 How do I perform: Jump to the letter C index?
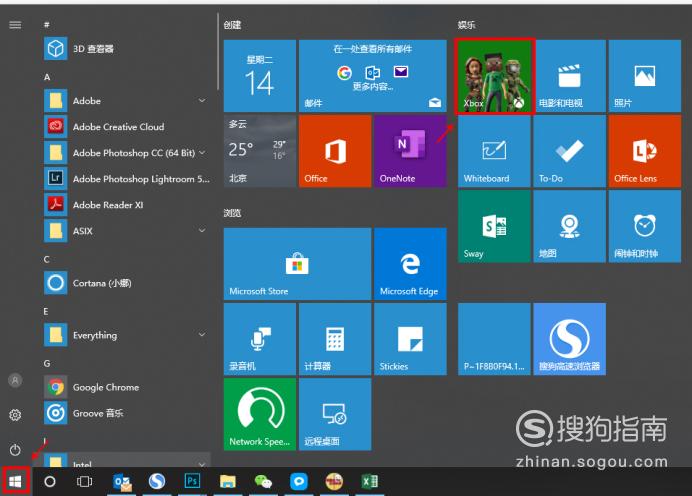pyautogui.click(x=46, y=259)
